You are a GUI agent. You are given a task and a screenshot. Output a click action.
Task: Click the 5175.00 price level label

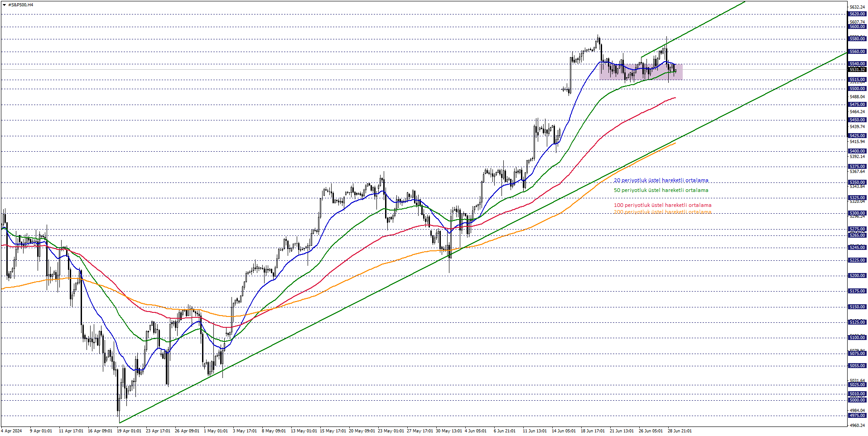point(857,291)
